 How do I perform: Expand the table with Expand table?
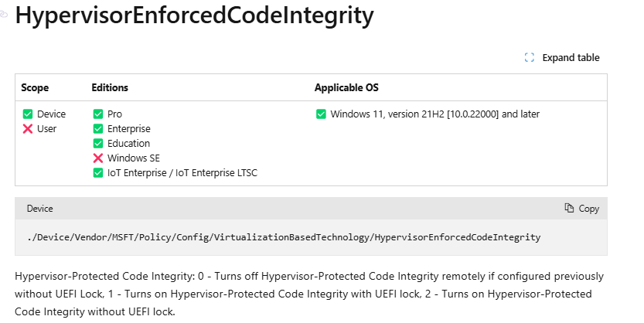click(562, 57)
